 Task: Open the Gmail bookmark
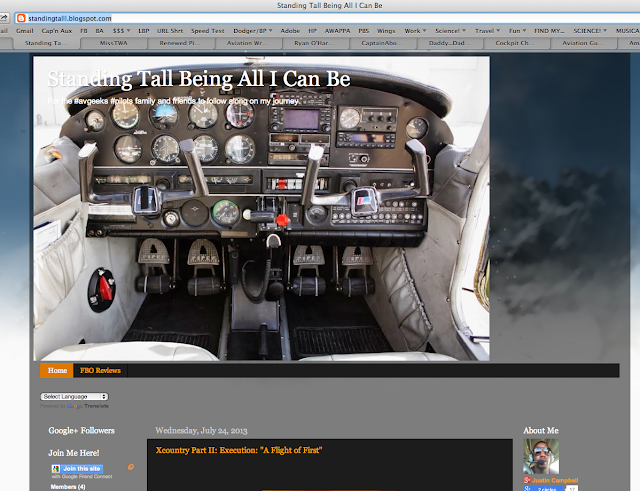(x=24, y=31)
